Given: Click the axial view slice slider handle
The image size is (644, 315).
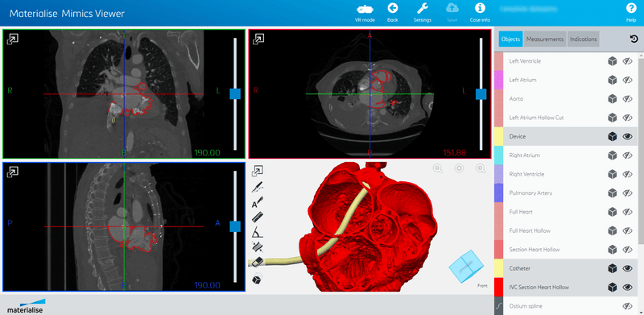Looking at the screenshot, I should pyautogui.click(x=481, y=93).
